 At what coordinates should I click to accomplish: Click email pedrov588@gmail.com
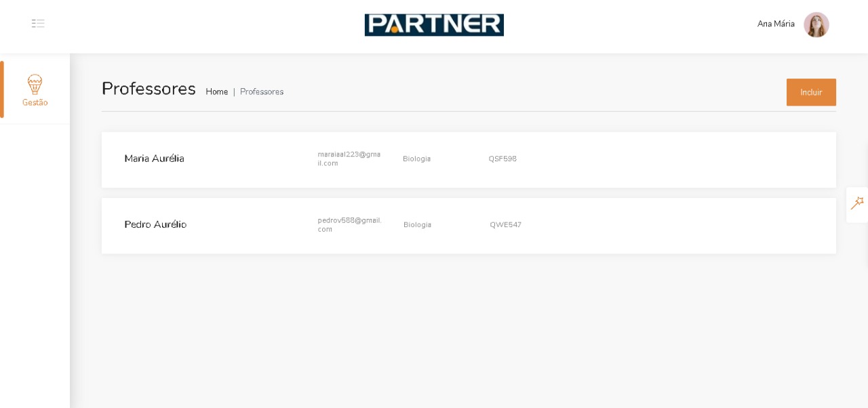[350, 224]
